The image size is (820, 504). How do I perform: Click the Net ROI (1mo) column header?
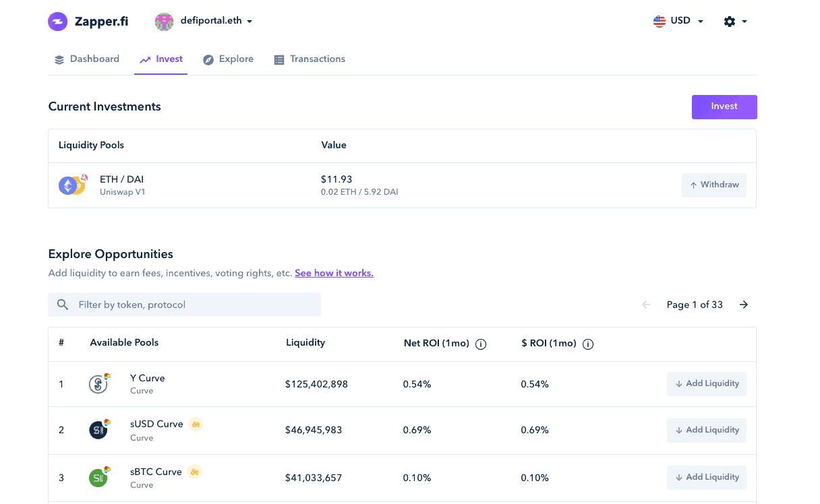click(x=436, y=344)
